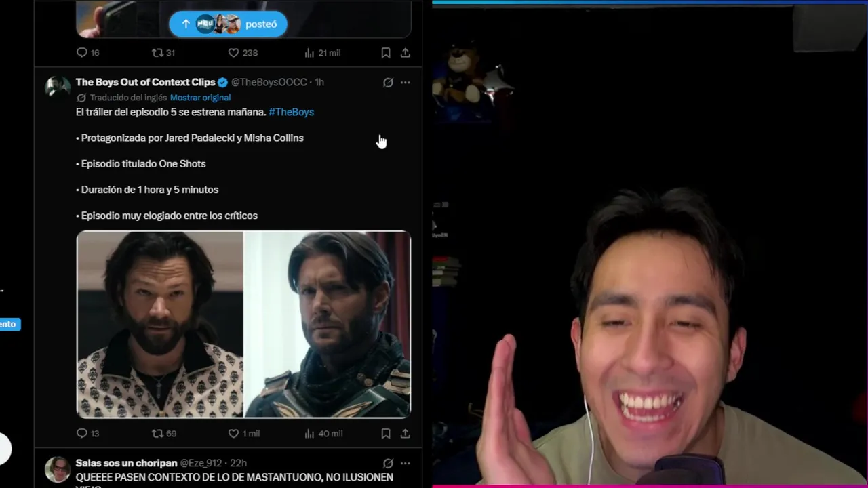Share The Boys Out of Context tweet
868x488 pixels.
coord(405,434)
